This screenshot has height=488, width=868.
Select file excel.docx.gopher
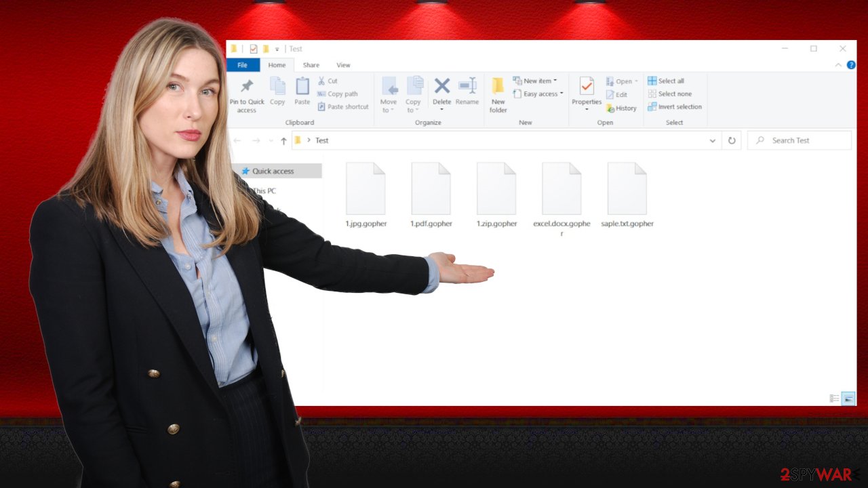(x=561, y=200)
